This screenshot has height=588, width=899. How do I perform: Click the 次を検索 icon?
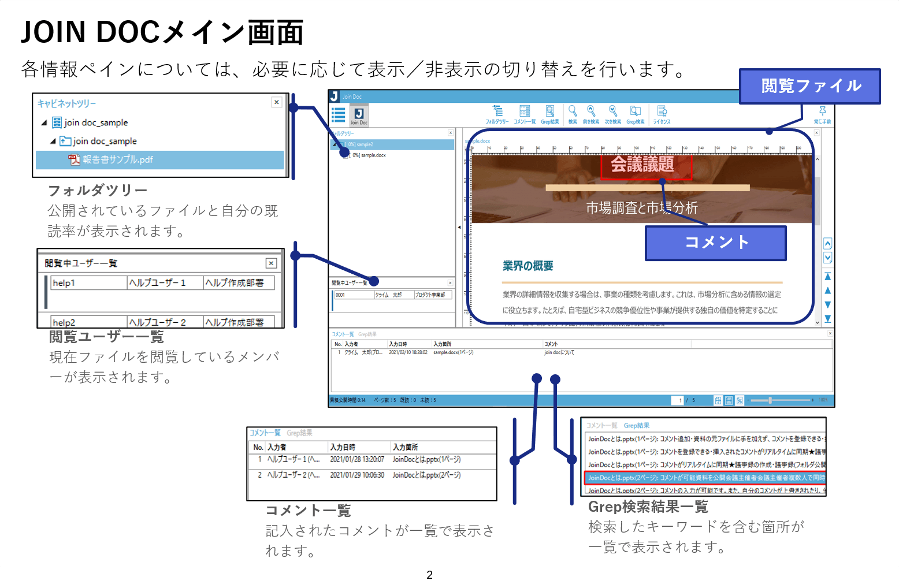(x=612, y=113)
